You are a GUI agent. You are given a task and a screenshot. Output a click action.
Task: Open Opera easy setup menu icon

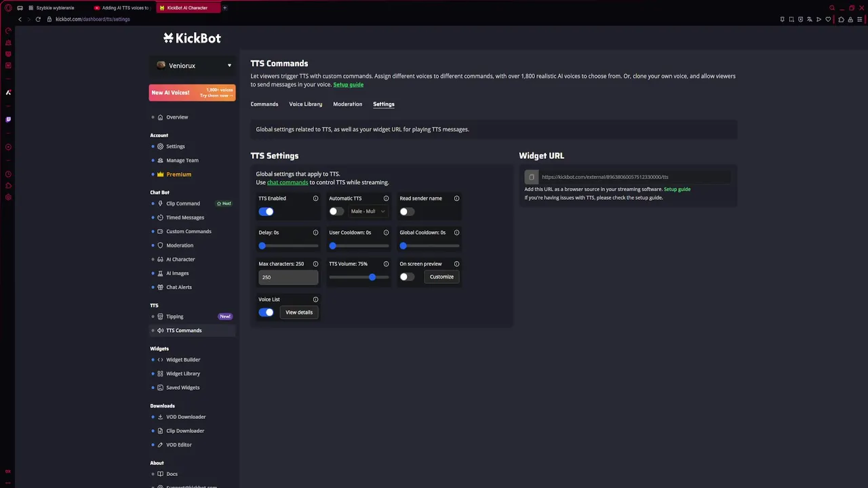[860, 19]
